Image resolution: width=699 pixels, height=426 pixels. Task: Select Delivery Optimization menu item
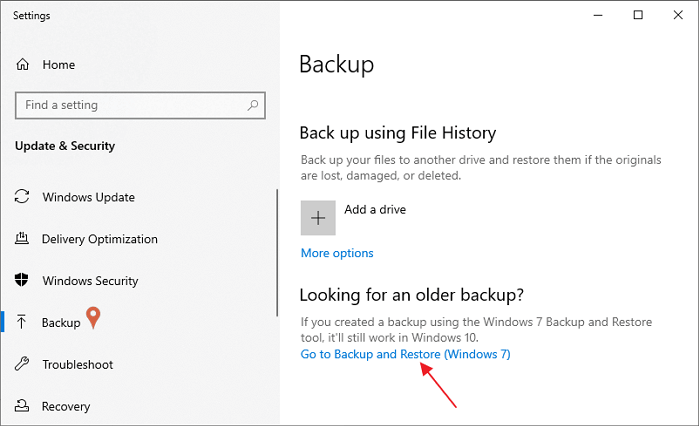[99, 239]
